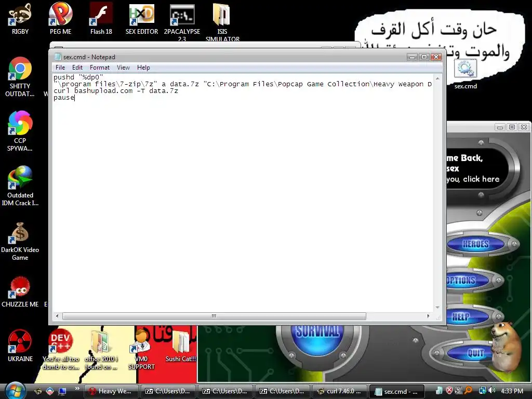Click the 'pushd "%dp0"' line in Notepad

tap(78, 77)
